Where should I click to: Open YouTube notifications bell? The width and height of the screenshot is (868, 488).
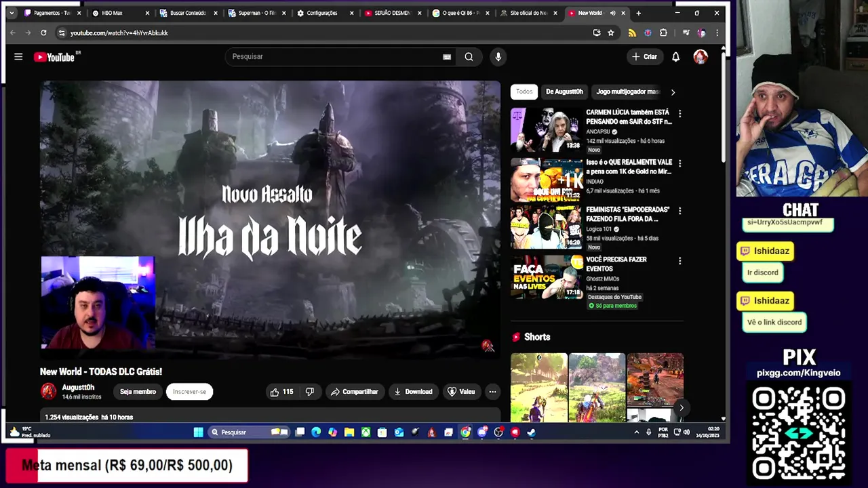pyautogui.click(x=675, y=57)
